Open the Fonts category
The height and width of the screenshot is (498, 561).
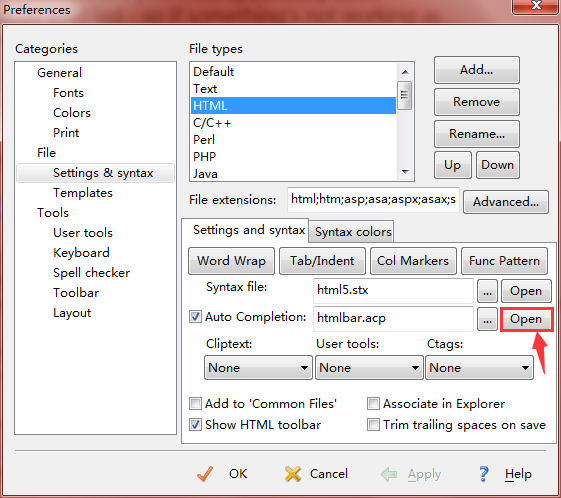[68, 93]
